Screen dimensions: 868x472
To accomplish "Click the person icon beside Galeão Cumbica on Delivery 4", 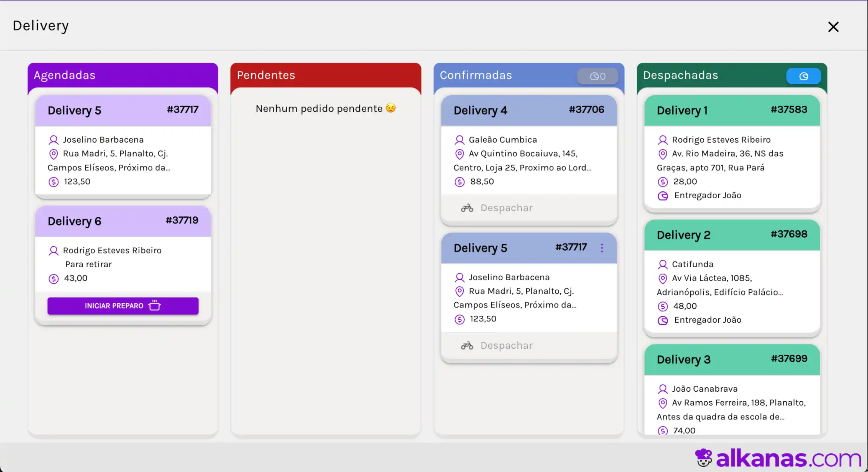I will (x=459, y=140).
